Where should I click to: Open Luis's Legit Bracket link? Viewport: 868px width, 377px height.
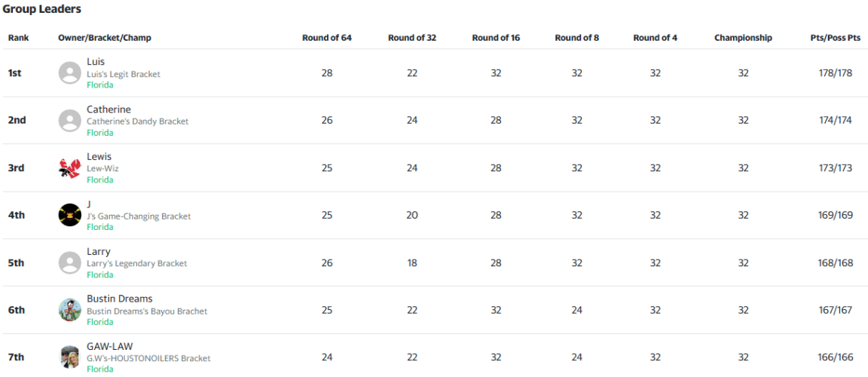(124, 74)
